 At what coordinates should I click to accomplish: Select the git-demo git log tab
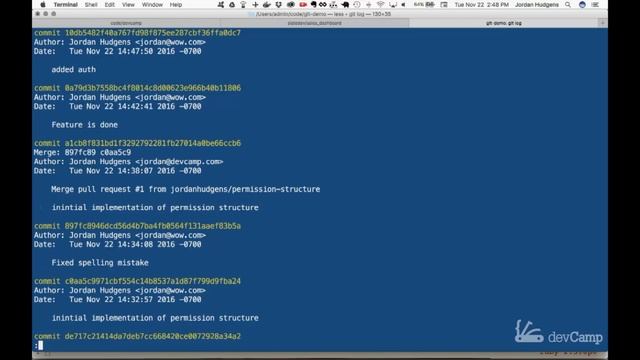(504, 23)
